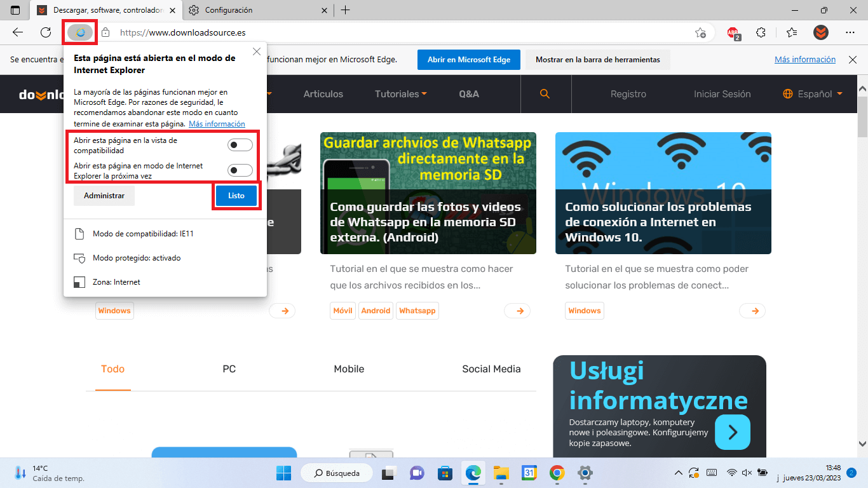The width and height of the screenshot is (868, 488).
Task: Click the Móvil tag
Action: pyautogui.click(x=343, y=311)
